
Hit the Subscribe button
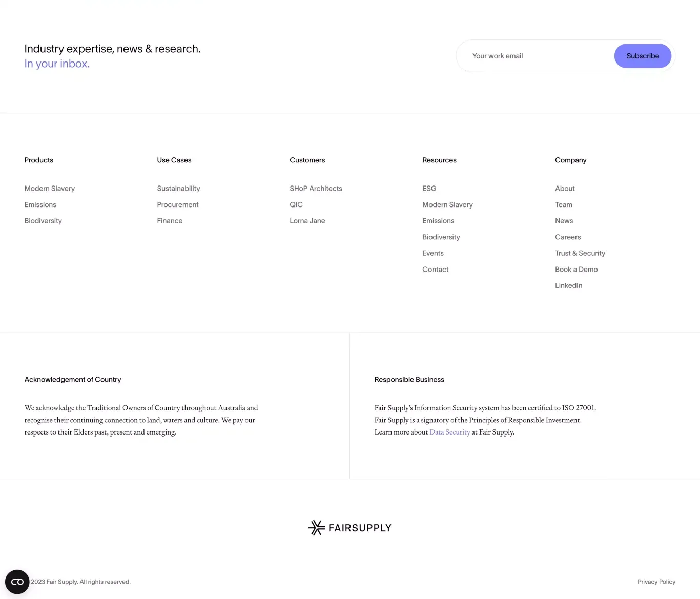pos(643,56)
